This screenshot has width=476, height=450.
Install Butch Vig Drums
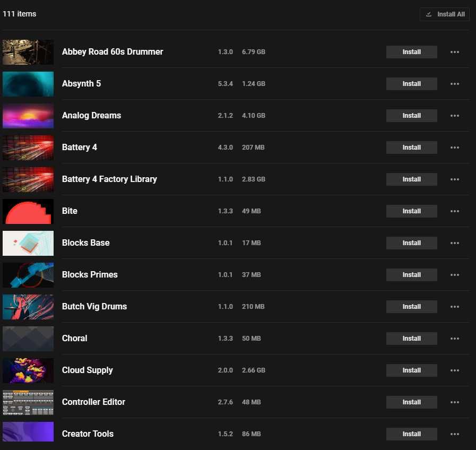coord(412,307)
